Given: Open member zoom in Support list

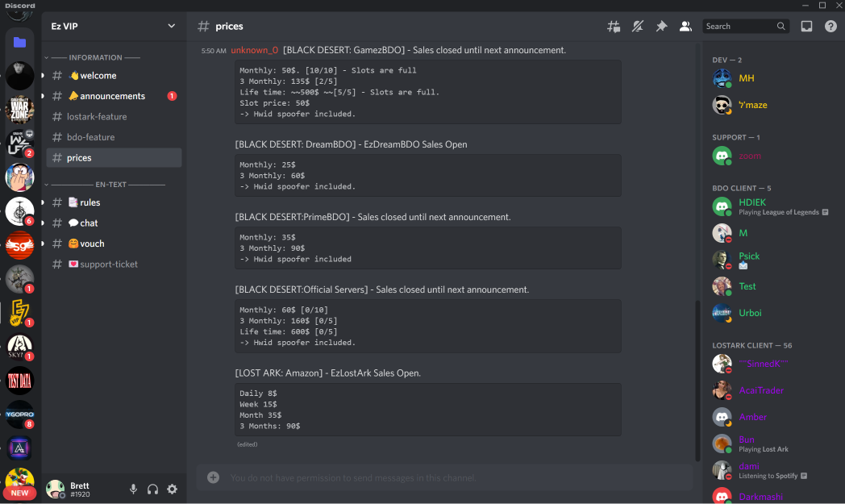Looking at the screenshot, I should pyautogui.click(x=772, y=156).
